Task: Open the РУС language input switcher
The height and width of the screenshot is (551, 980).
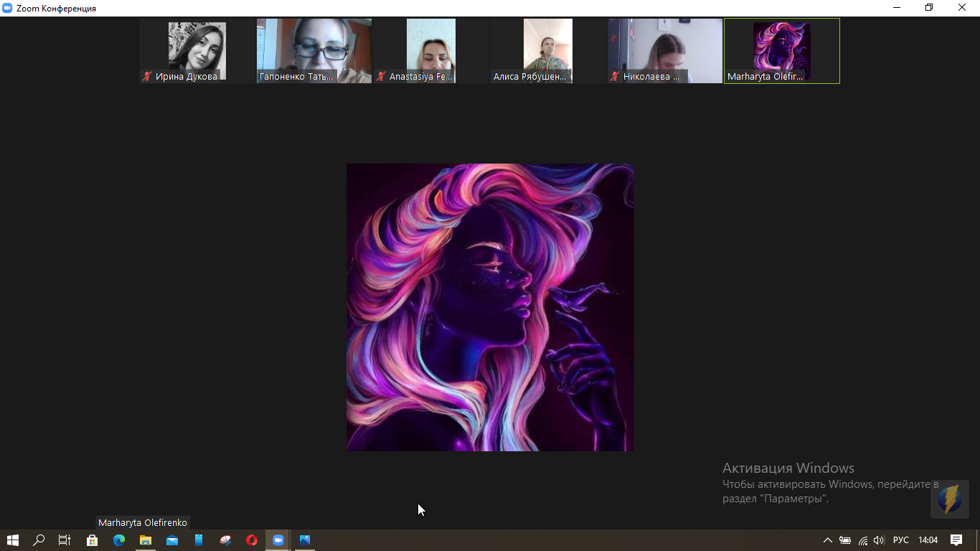Action: tap(900, 540)
